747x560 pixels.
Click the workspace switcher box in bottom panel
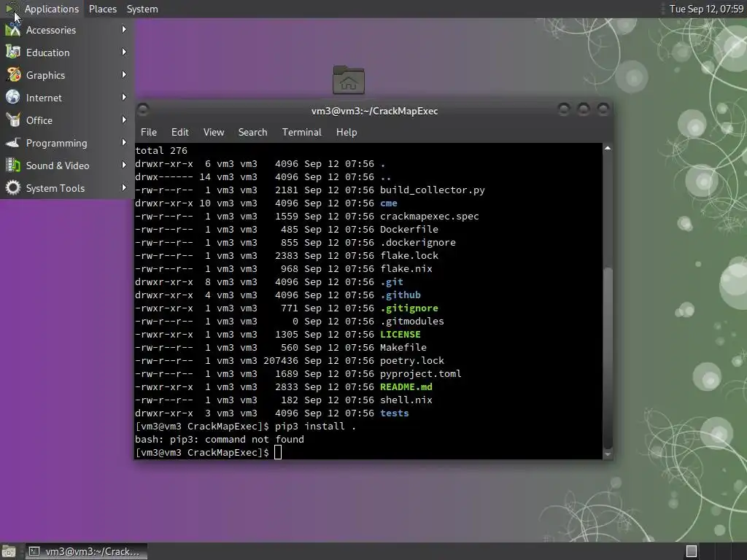(x=692, y=551)
